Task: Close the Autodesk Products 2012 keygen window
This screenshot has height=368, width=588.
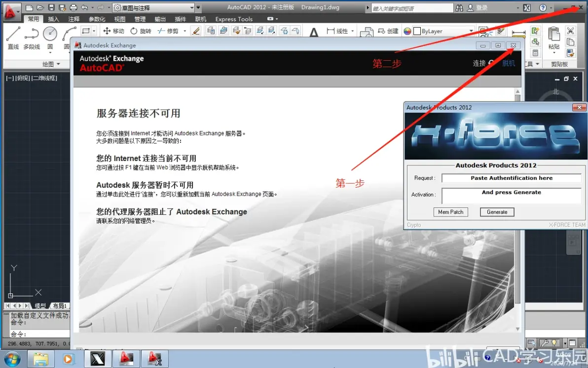Action: (580, 107)
